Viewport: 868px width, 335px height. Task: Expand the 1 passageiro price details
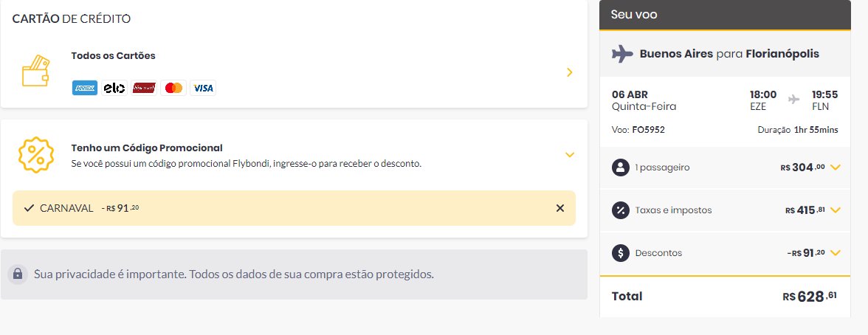point(836,167)
